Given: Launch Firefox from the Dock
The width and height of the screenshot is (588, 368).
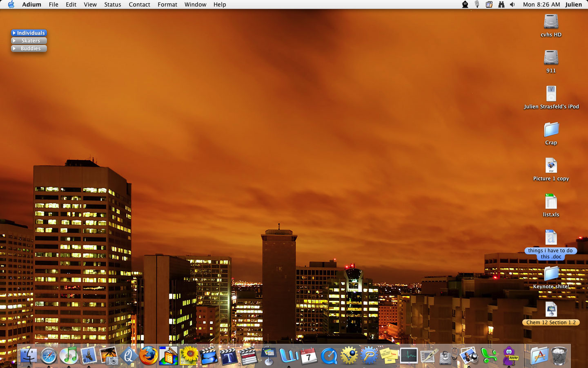Looking at the screenshot, I should point(149,355).
